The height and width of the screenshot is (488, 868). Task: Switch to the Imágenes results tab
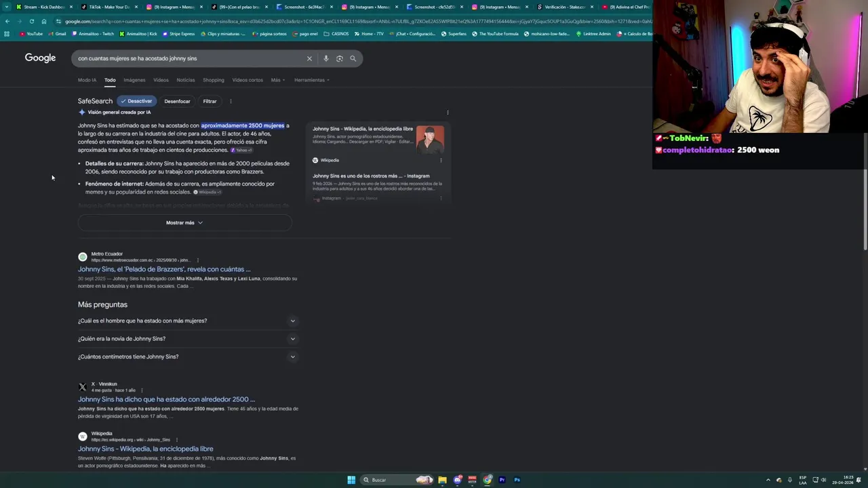[x=134, y=80]
